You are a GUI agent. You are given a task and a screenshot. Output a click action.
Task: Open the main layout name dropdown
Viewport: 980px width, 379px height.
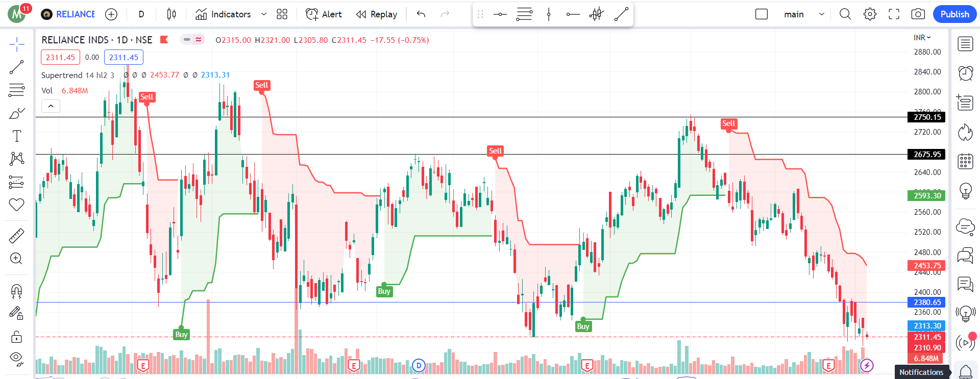coord(794,14)
